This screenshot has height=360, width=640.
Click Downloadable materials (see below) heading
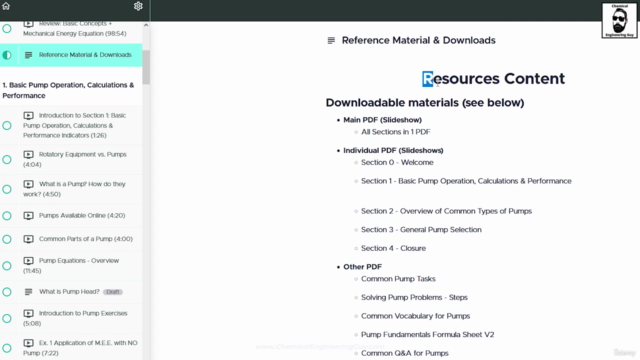425,103
